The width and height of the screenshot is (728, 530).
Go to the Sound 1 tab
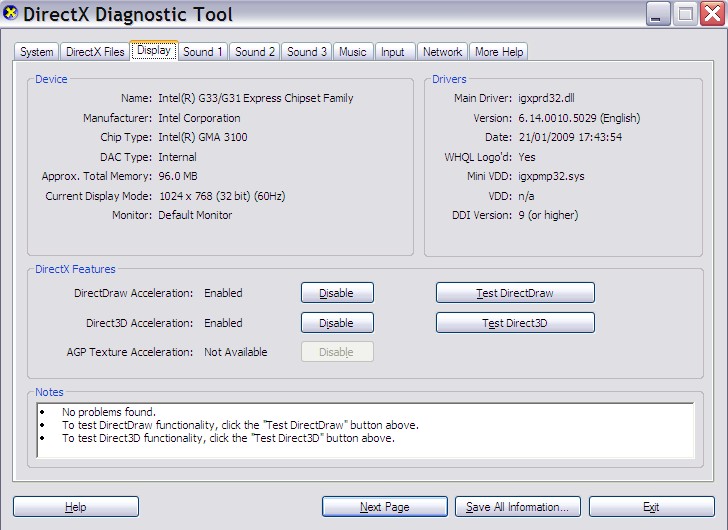tap(202, 52)
